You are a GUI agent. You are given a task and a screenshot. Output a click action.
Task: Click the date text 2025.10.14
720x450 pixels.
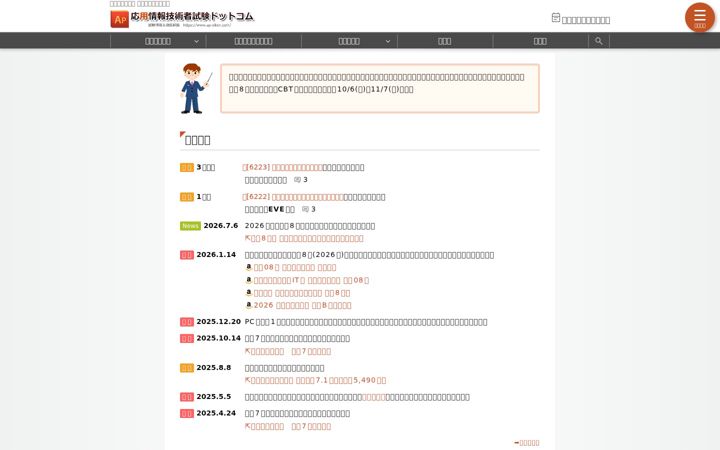(x=219, y=338)
